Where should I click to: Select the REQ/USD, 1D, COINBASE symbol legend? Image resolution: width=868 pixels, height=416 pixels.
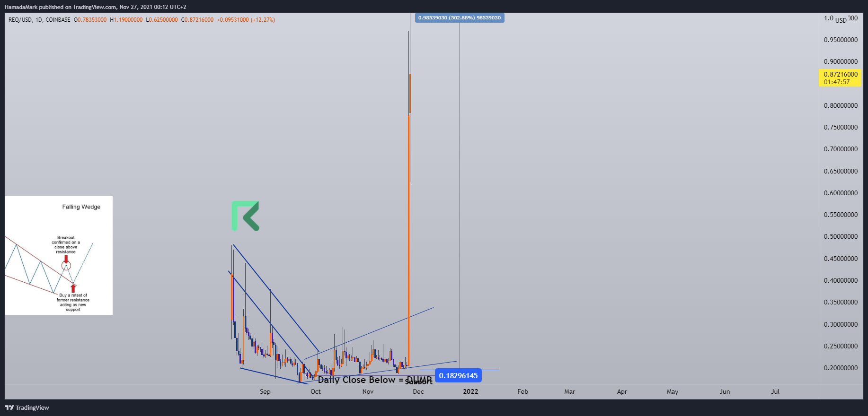coord(39,20)
